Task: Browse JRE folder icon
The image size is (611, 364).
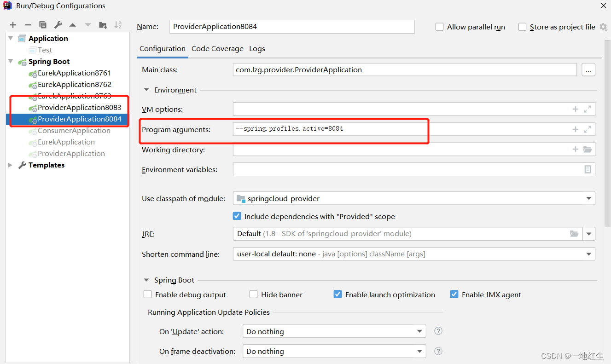Action: click(x=574, y=234)
